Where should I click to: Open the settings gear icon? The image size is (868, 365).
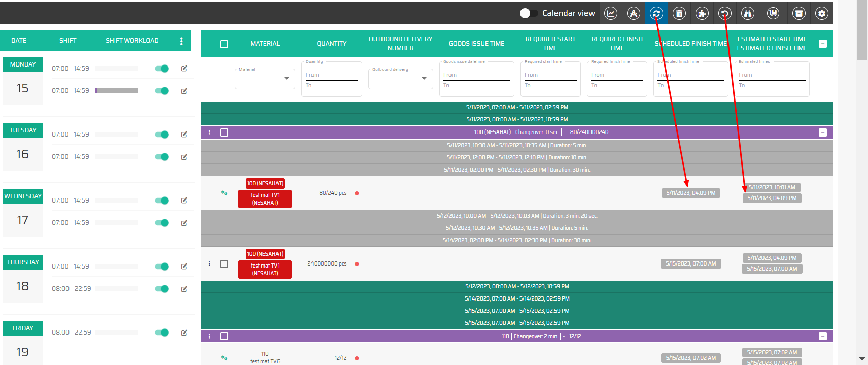[821, 14]
